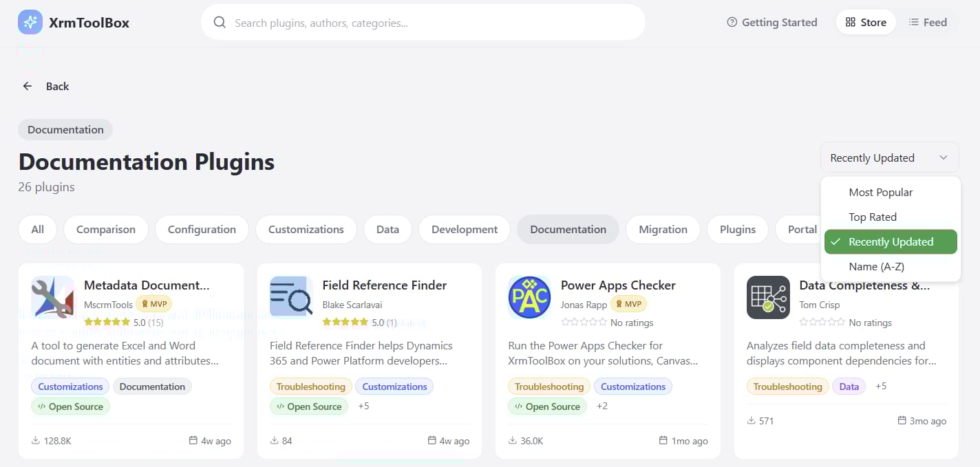Go back using Back link

click(x=45, y=86)
